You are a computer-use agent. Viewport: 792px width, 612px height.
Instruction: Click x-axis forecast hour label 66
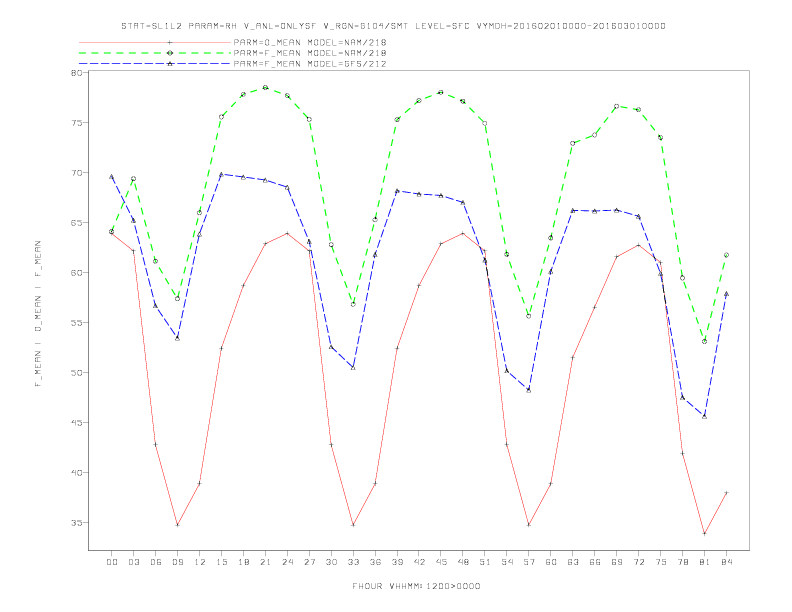tap(595, 562)
